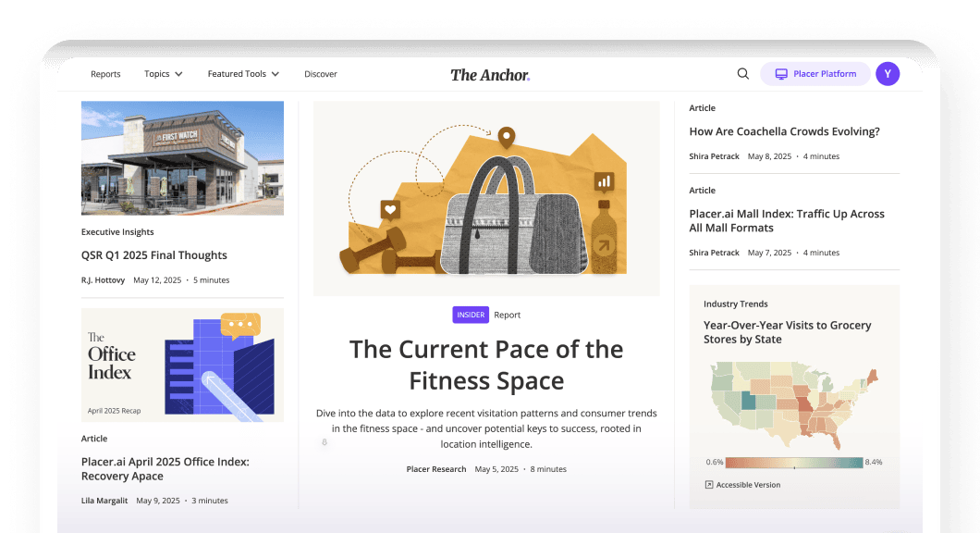Click the 0.6% scale minimum label
The image size is (980, 533).
(x=715, y=463)
